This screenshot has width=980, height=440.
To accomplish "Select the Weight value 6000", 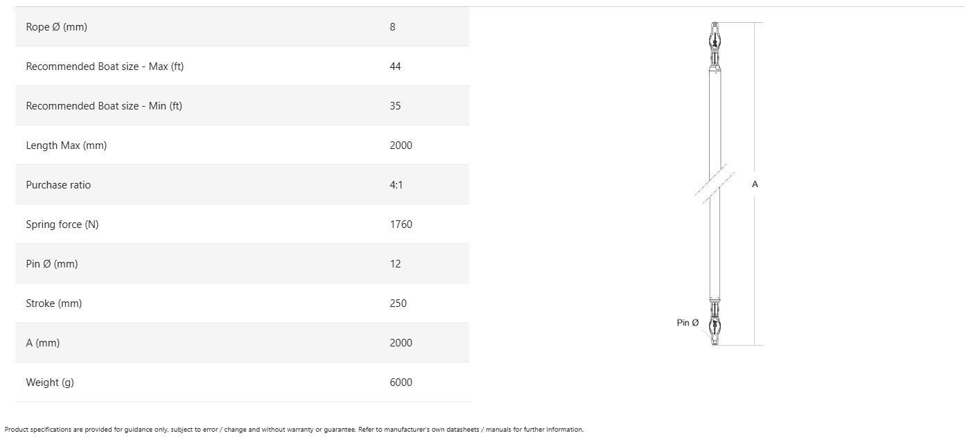I will click(401, 382).
